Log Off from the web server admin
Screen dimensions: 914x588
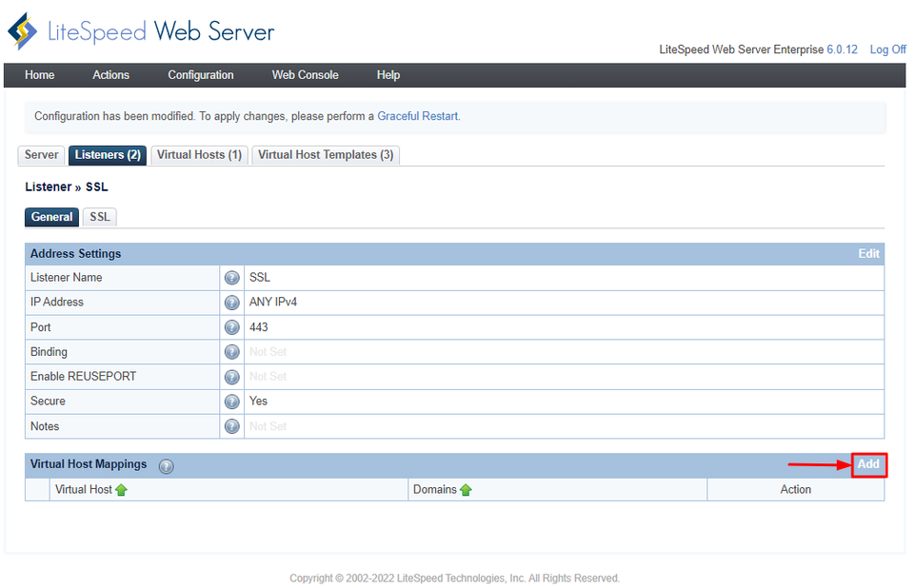click(x=887, y=49)
